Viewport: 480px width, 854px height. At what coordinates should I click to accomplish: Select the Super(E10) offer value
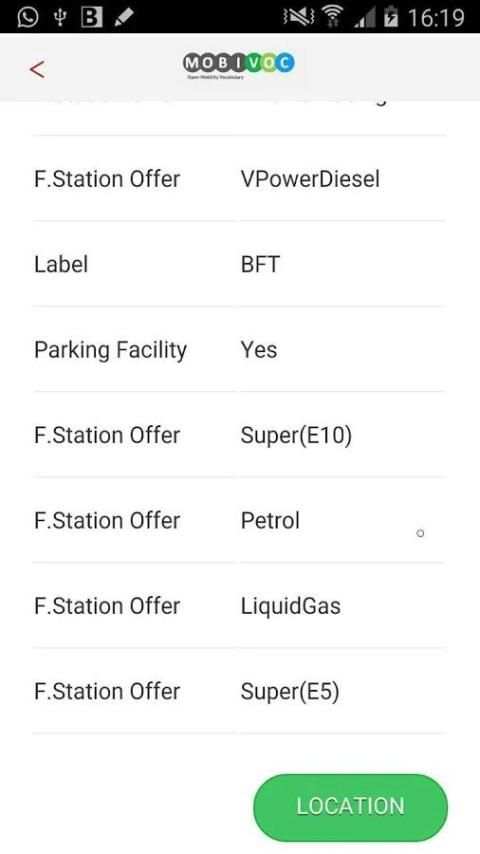[296, 435]
